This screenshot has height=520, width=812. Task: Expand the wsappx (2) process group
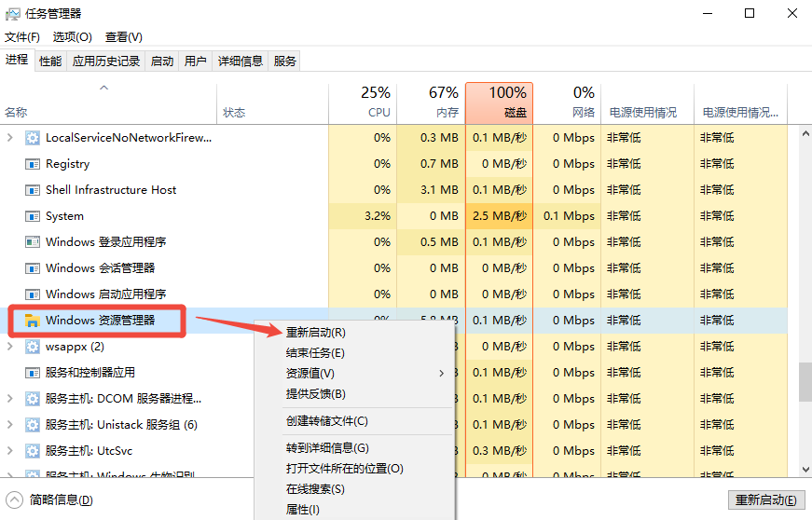[10, 346]
